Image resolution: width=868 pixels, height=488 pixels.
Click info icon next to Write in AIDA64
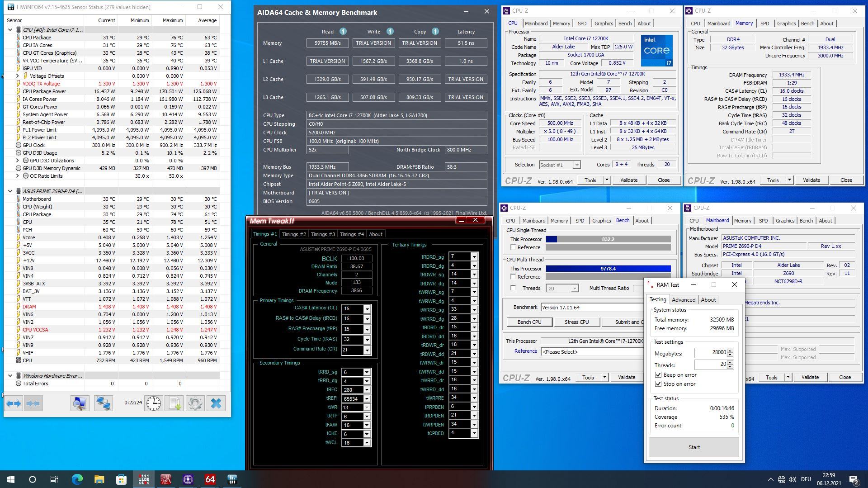390,31
